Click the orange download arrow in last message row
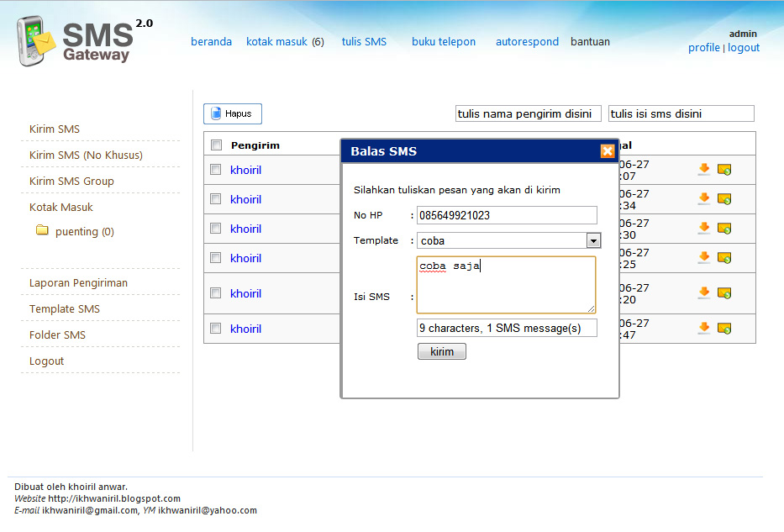This screenshot has height=532, width=784. click(x=704, y=329)
